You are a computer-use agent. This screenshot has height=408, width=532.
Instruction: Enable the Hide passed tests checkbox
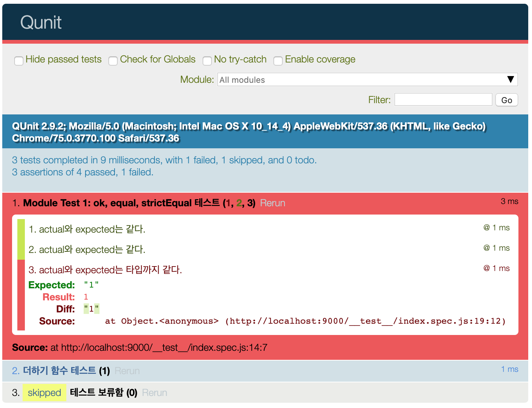click(x=19, y=61)
